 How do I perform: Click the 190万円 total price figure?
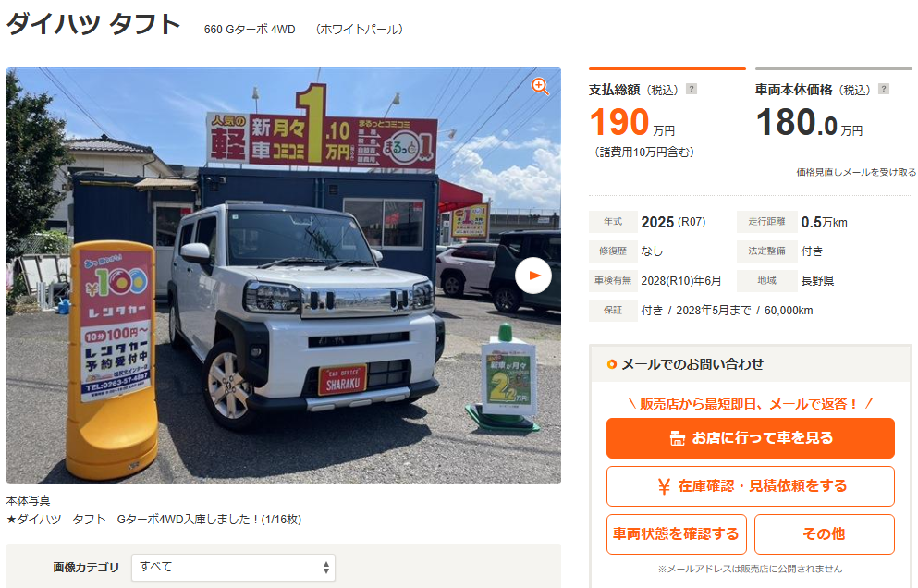632,122
